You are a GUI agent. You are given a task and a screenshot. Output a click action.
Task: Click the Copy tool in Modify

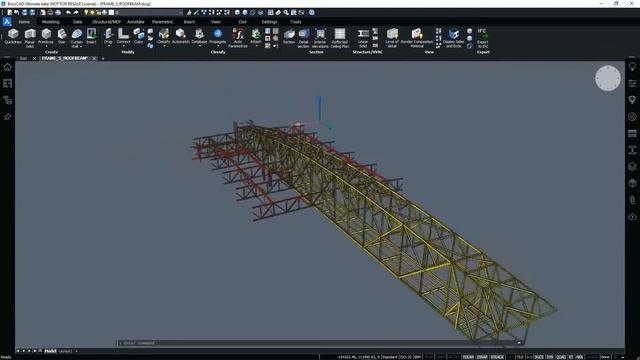pos(139,36)
